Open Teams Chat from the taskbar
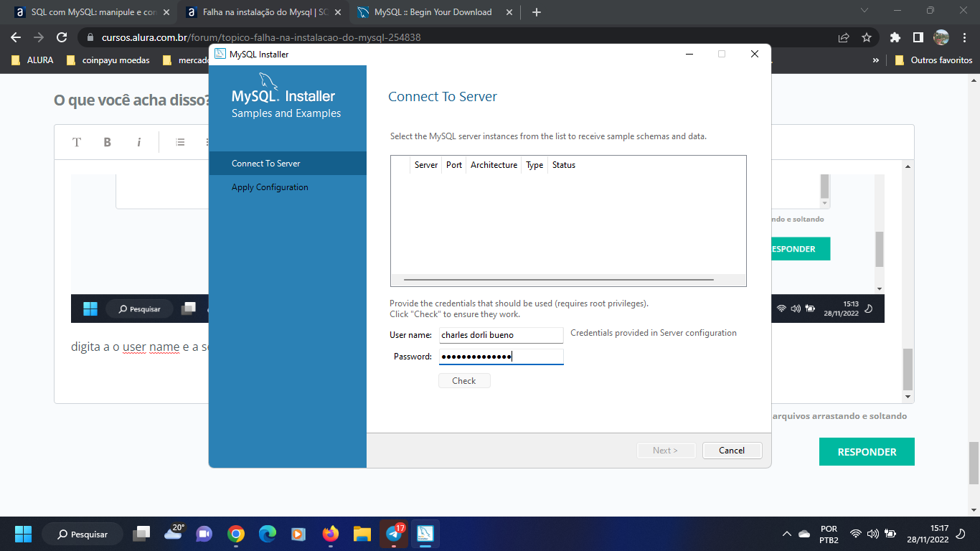The image size is (980, 551). click(x=204, y=534)
